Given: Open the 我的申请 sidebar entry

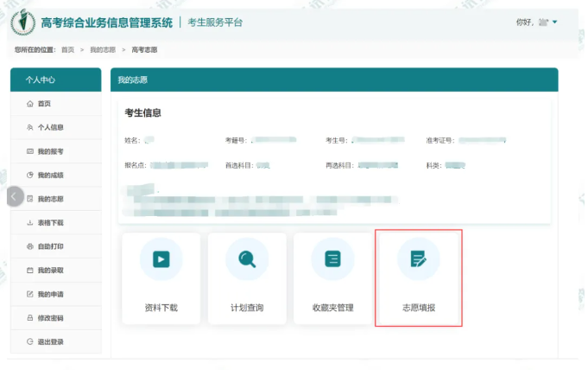Looking at the screenshot, I should click(x=56, y=294).
